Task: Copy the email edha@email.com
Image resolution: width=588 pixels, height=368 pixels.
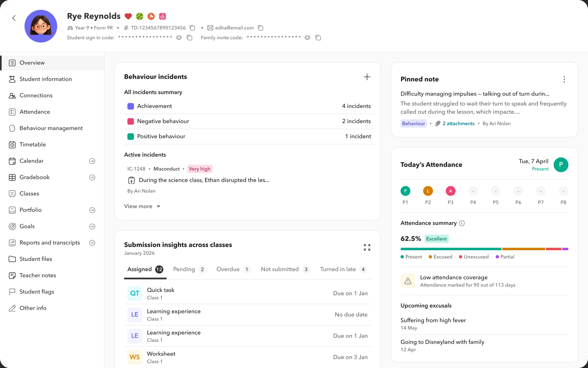Action: pyautogui.click(x=261, y=28)
